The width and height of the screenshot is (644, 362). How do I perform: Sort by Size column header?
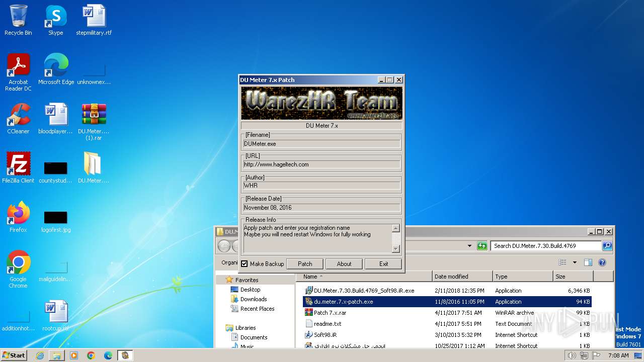(573, 277)
